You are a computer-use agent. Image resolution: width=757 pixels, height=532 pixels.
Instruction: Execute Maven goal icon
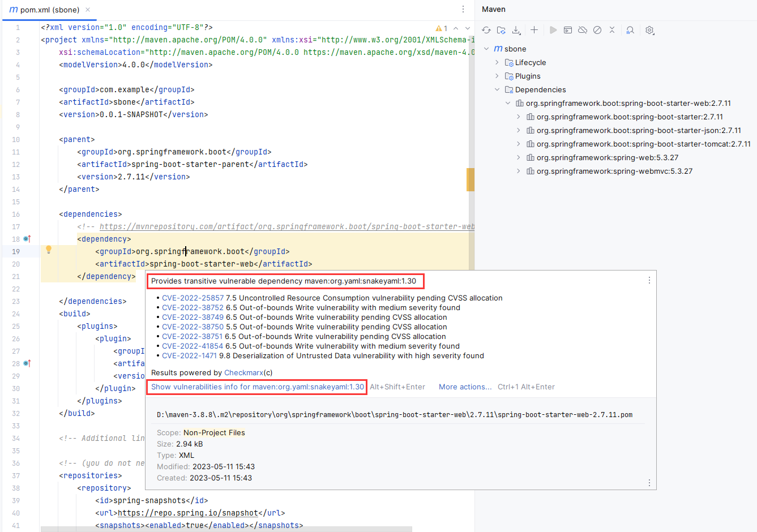pos(568,30)
